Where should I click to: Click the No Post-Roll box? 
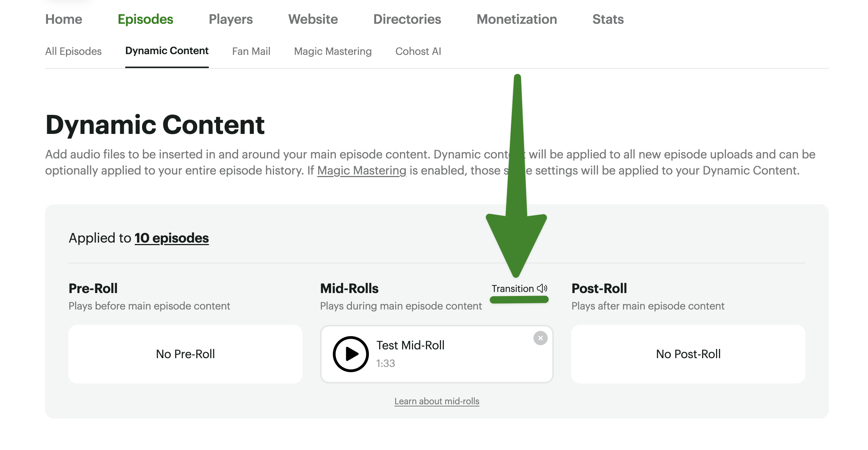[x=688, y=354]
